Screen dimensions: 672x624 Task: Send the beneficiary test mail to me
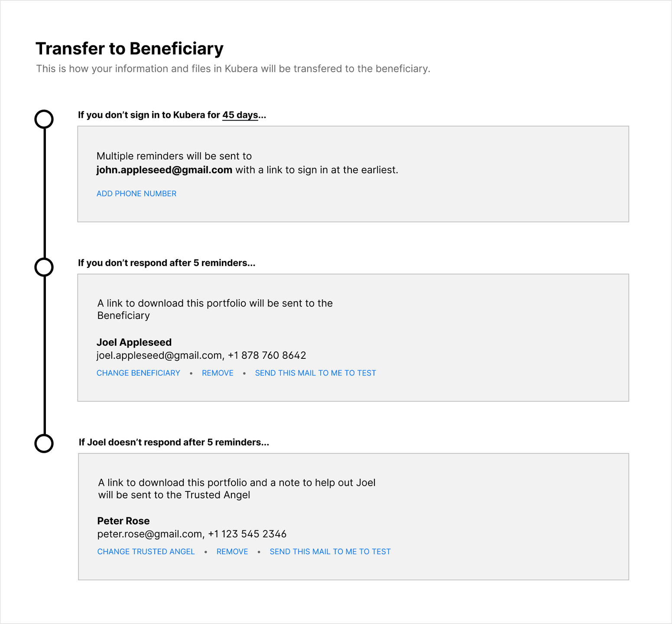tap(315, 373)
